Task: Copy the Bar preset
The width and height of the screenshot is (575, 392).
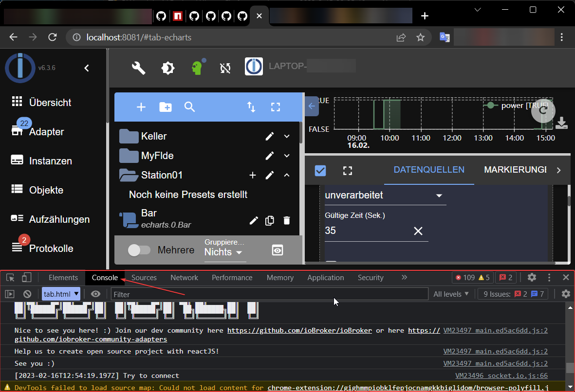Action: (x=270, y=220)
